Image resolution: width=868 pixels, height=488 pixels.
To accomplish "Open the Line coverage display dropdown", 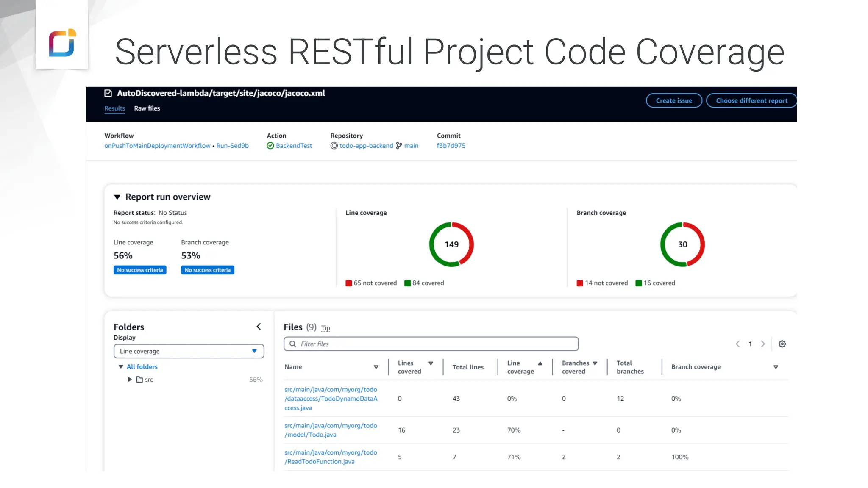I will (189, 351).
